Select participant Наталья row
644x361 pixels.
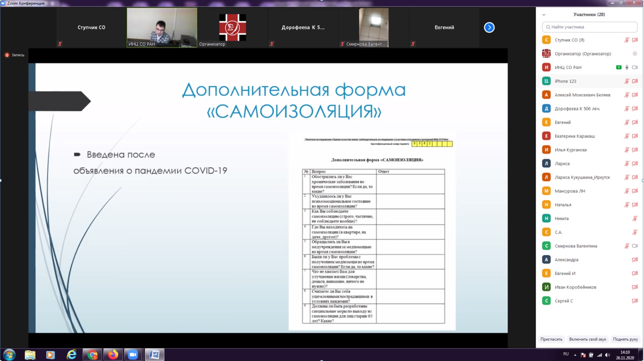point(589,205)
